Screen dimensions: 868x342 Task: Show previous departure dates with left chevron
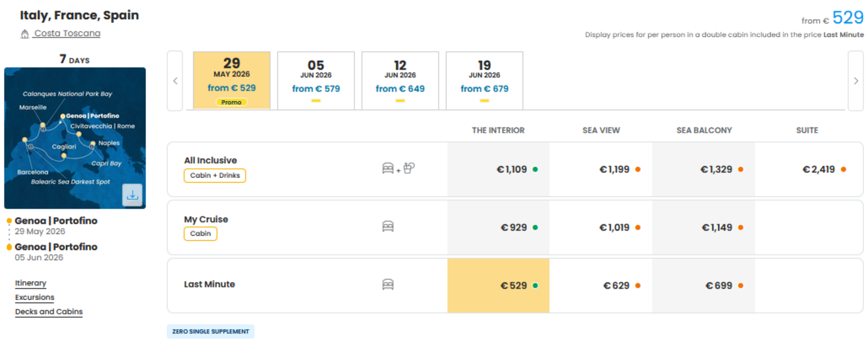coord(175,81)
